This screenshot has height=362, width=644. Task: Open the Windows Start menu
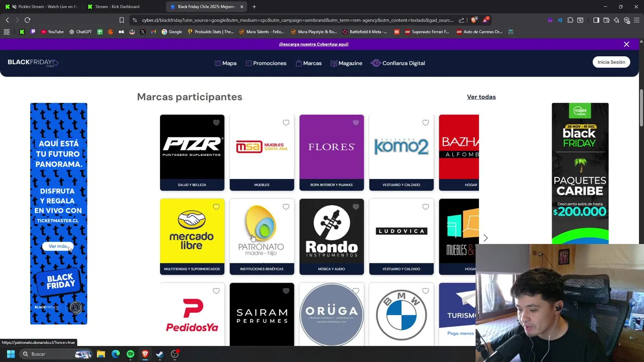coord(11,354)
